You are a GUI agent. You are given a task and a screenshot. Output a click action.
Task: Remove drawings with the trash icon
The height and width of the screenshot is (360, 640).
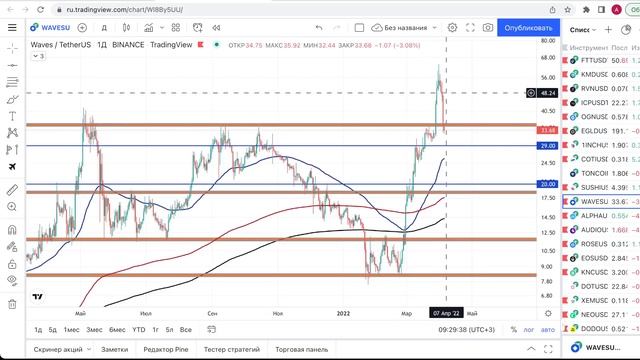tap(12, 304)
